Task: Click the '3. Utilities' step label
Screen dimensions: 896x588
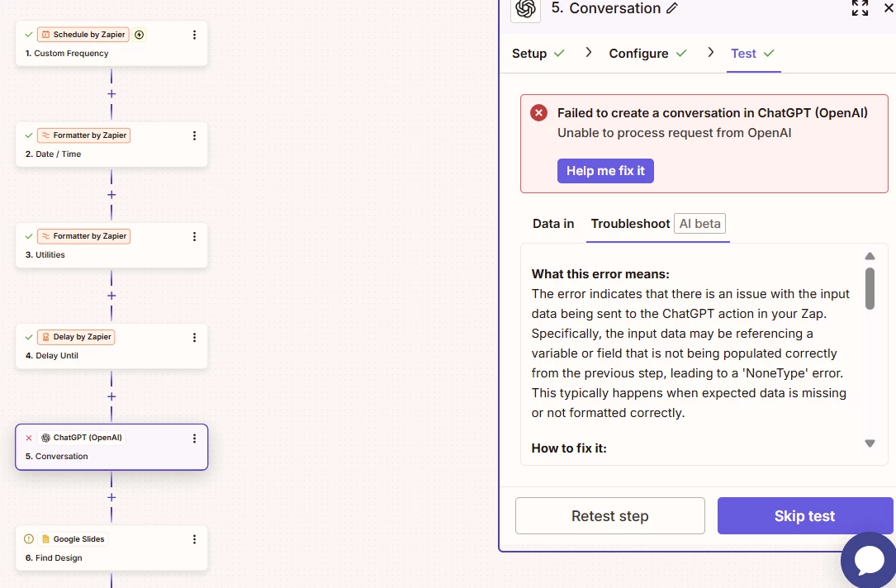Action: [x=45, y=255]
